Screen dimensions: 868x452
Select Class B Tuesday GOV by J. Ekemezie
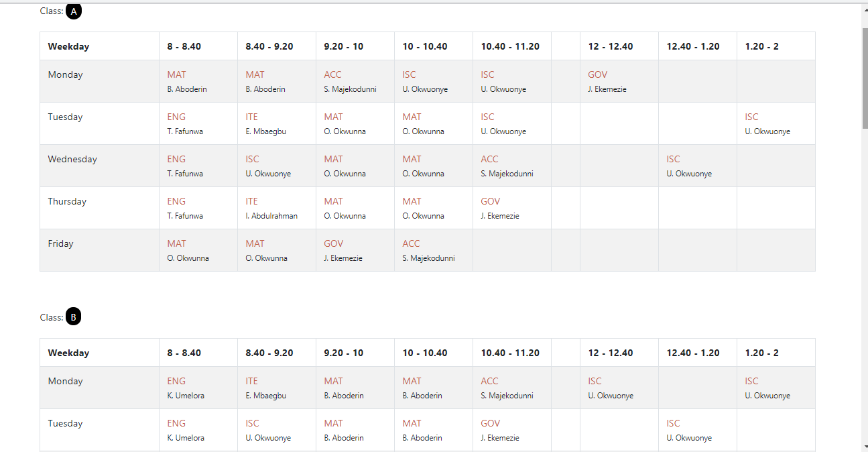511,430
